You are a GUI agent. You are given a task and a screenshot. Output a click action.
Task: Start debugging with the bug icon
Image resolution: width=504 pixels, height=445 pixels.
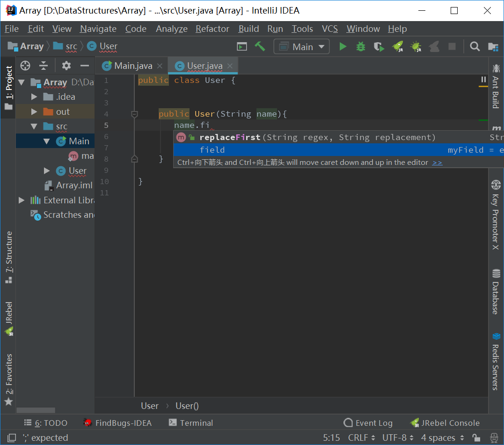pyautogui.click(x=361, y=46)
